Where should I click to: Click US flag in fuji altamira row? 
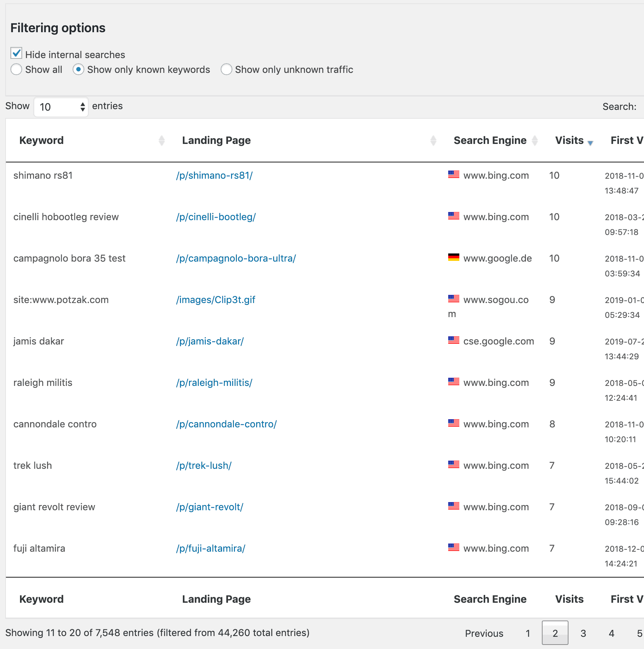453,547
